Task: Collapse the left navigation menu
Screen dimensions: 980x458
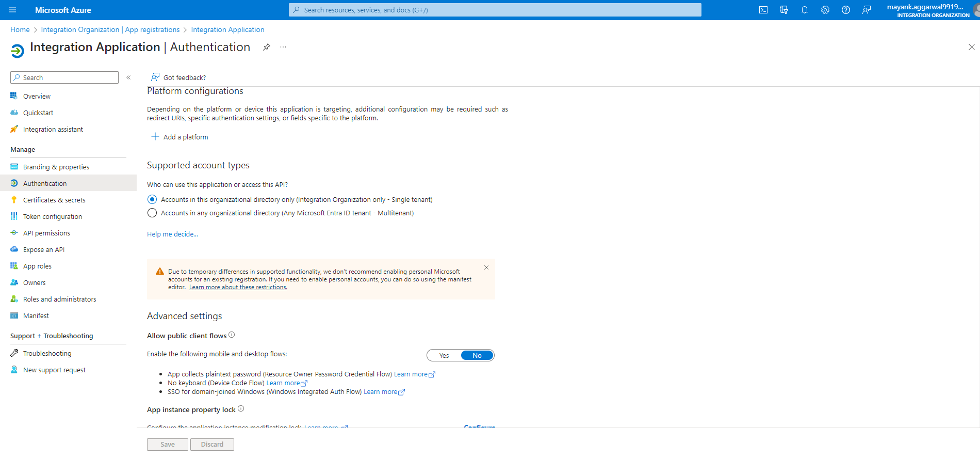Action: (x=128, y=77)
